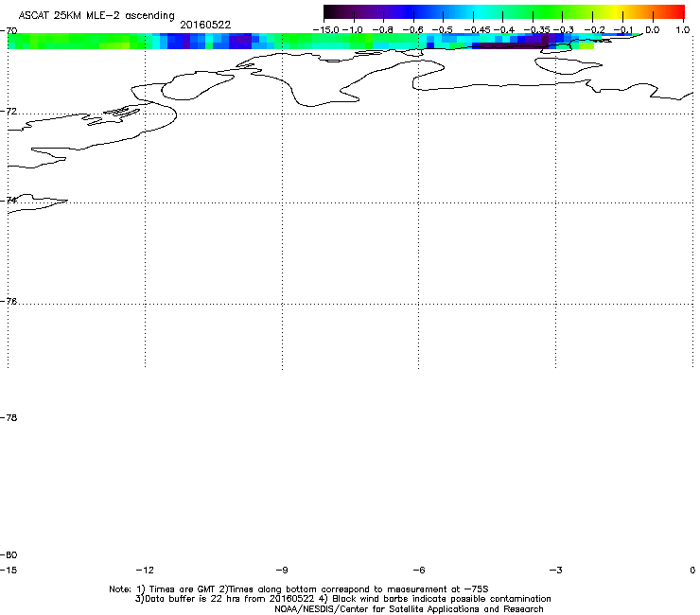Screen dimensions: 700x615
Task: Click latitude label -72 on the left axis
Action: [9, 112]
